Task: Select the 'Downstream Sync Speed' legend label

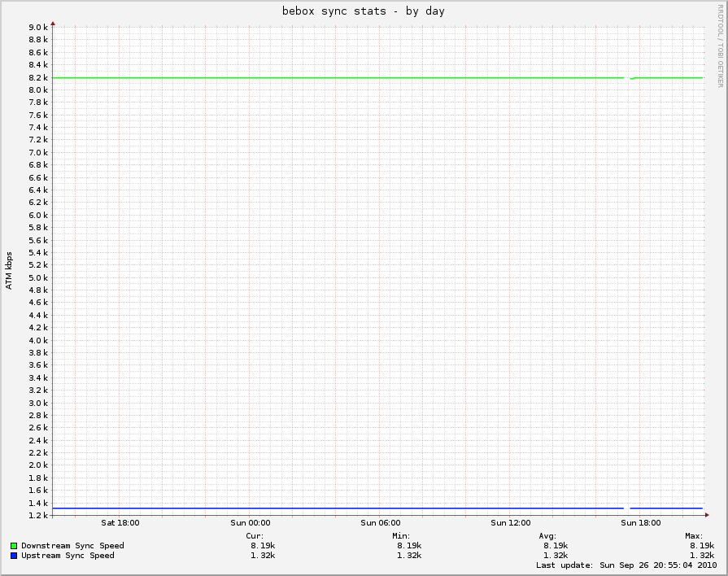Action: click(x=72, y=546)
